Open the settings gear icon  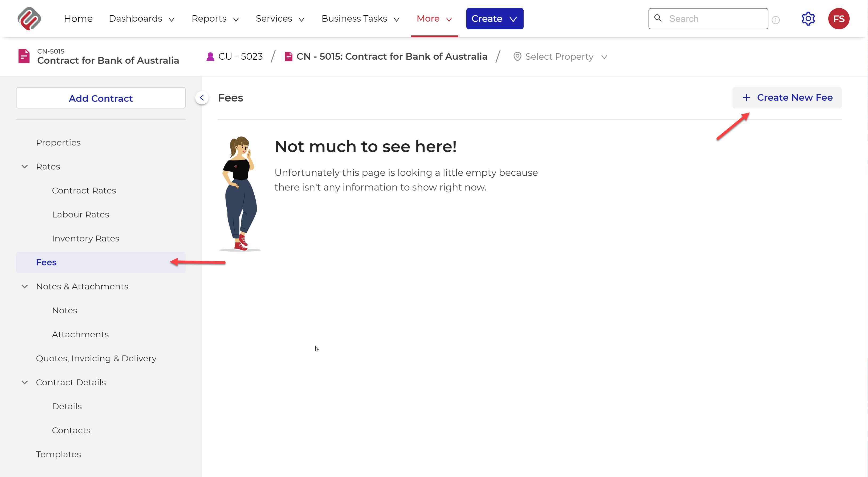[808, 19]
